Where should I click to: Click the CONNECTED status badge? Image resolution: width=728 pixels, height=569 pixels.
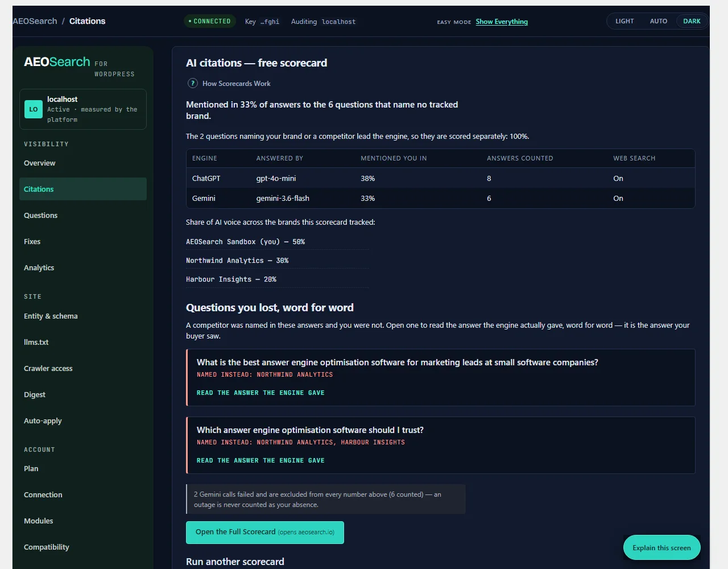click(x=209, y=21)
